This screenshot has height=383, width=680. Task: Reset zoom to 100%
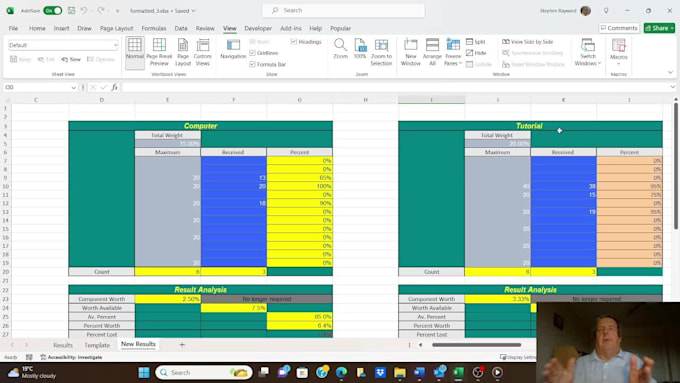coord(360,49)
